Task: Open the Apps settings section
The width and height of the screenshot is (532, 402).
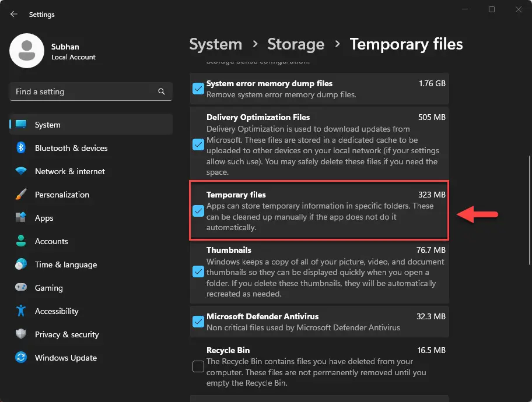Action: click(44, 218)
